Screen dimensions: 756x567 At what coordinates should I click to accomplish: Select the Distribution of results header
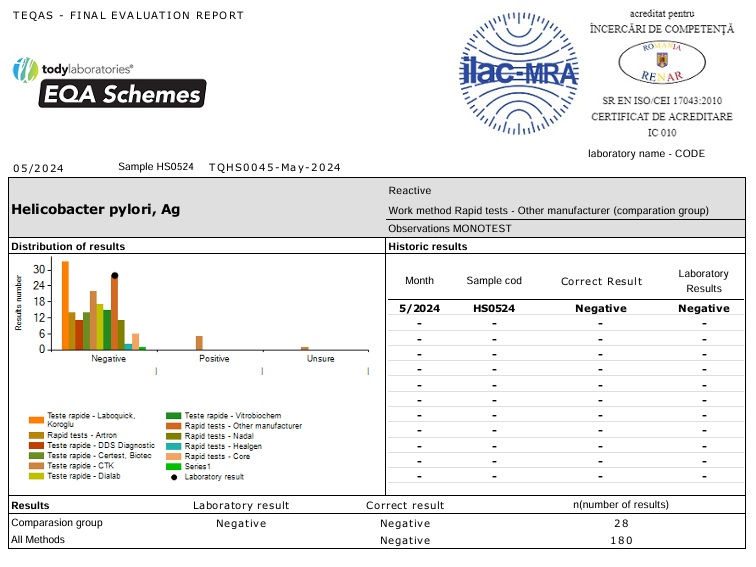tap(68, 246)
